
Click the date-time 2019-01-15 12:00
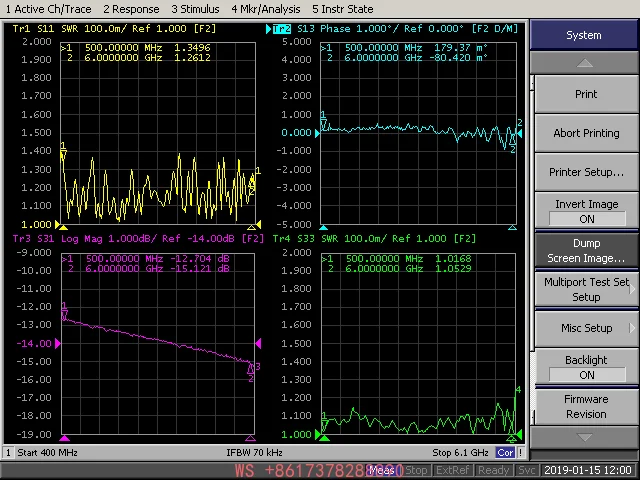(588, 471)
